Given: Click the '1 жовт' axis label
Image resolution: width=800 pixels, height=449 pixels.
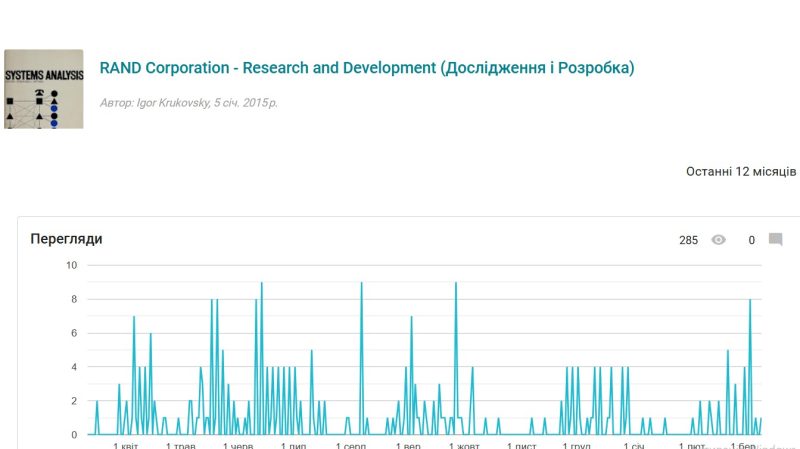Looking at the screenshot, I should pos(464,445).
